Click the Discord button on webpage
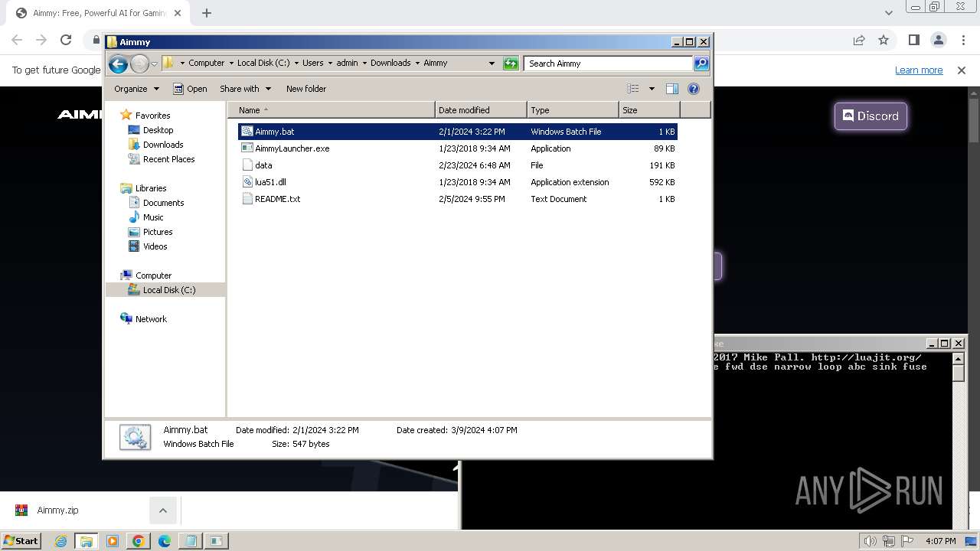Image resolution: width=980 pixels, height=551 pixels. (x=871, y=116)
